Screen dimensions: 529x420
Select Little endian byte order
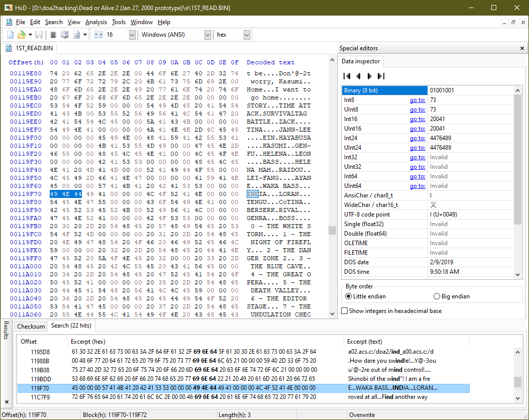[x=348, y=296]
